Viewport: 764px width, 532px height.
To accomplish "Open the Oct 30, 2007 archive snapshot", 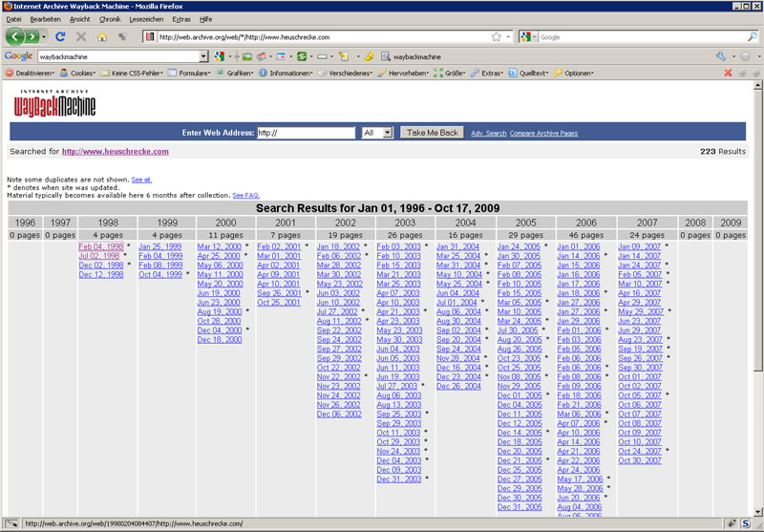I will point(639,460).
